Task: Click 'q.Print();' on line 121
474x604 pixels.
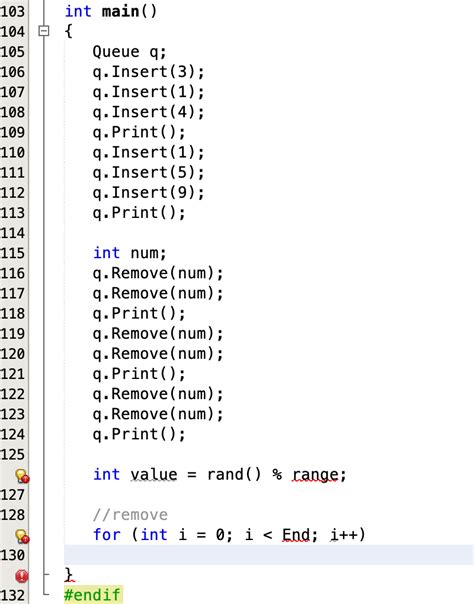Action: [x=139, y=374]
